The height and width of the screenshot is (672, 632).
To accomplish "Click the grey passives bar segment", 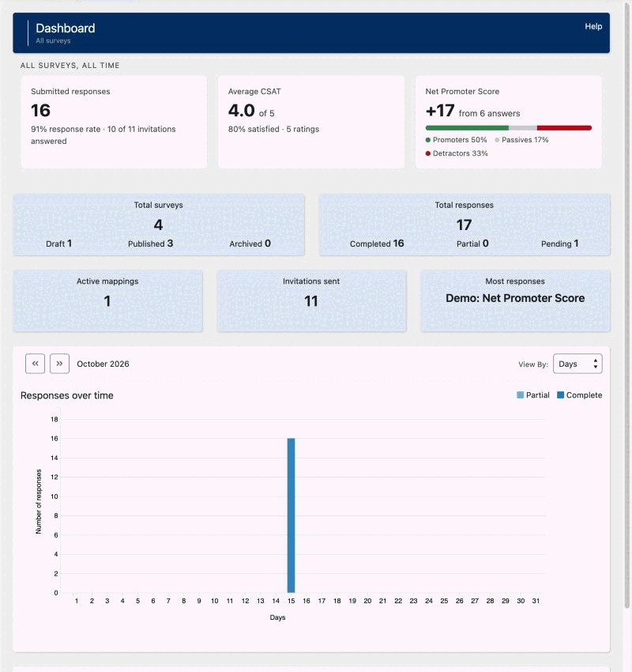I will (523, 128).
